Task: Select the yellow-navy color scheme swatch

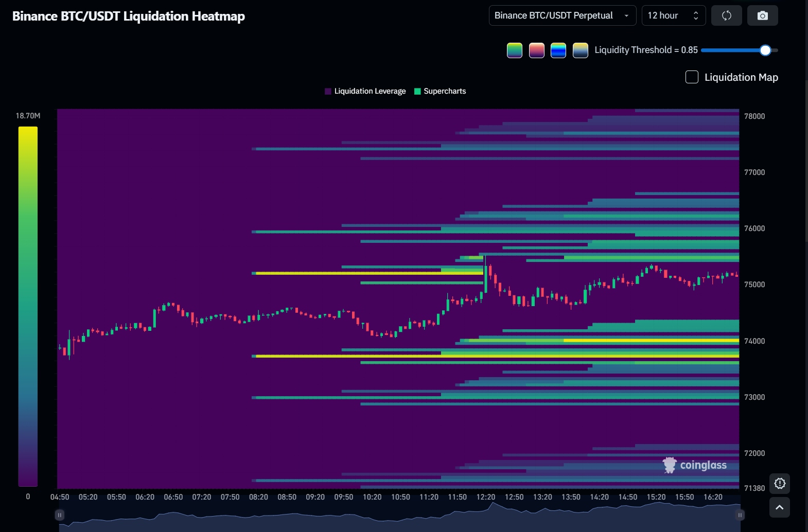Action: point(581,50)
